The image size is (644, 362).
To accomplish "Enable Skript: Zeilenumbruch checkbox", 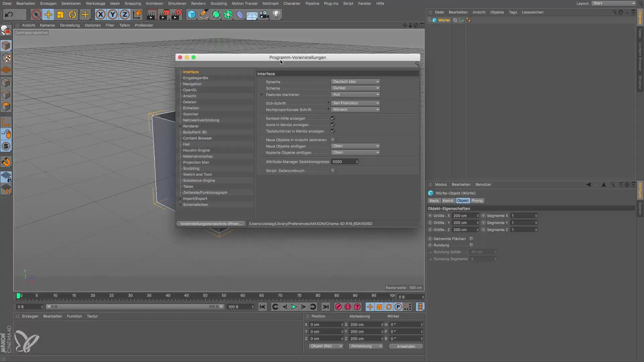I will pyautogui.click(x=333, y=171).
